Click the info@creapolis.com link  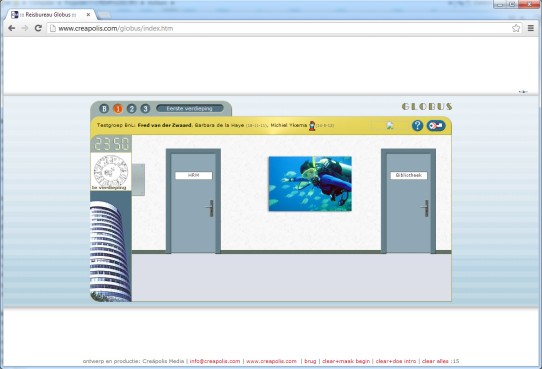[215, 361]
